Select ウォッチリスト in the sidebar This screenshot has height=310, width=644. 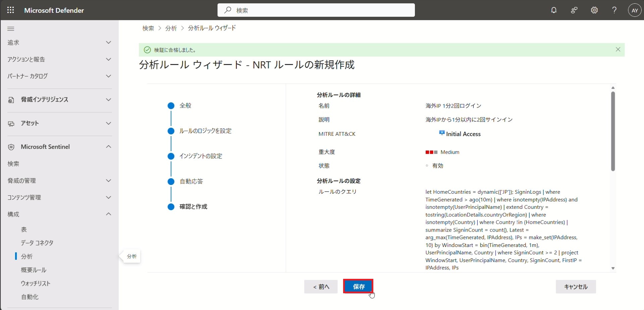[x=36, y=284]
